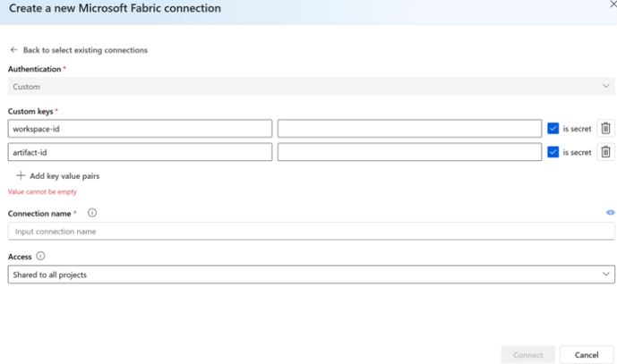
Task: Click the Value cannot be empty message
Action: coord(42,191)
